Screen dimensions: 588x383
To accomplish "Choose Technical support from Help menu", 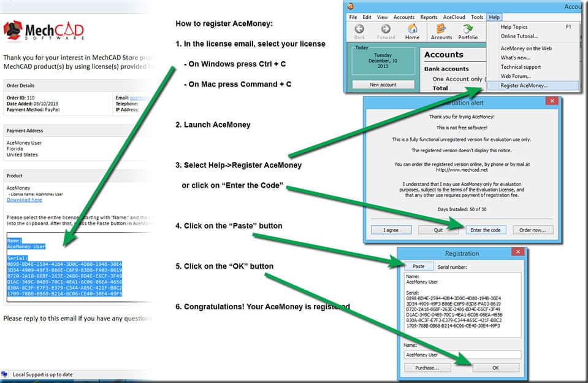I will click(521, 67).
